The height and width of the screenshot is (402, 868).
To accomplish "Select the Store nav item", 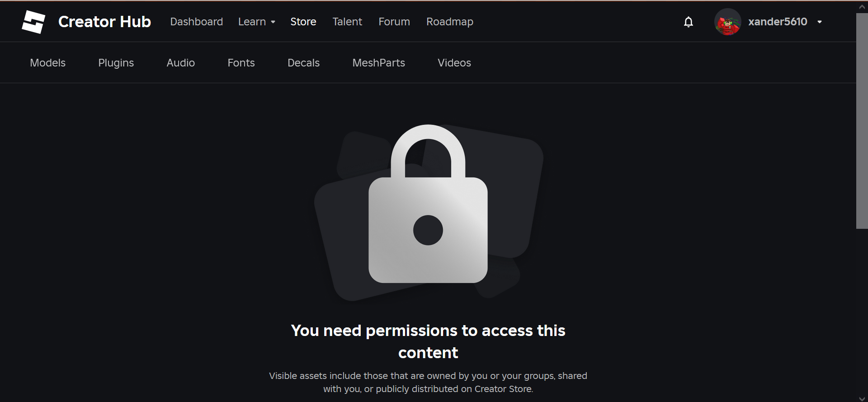I will tap(303, 22).
